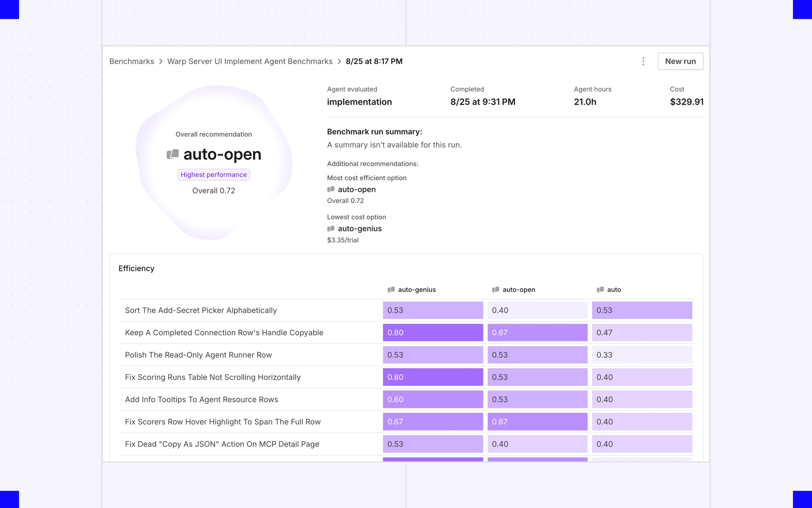
Task: Select auto 0.33 cell for Polish Read-Only row
Action: point(642,355)
